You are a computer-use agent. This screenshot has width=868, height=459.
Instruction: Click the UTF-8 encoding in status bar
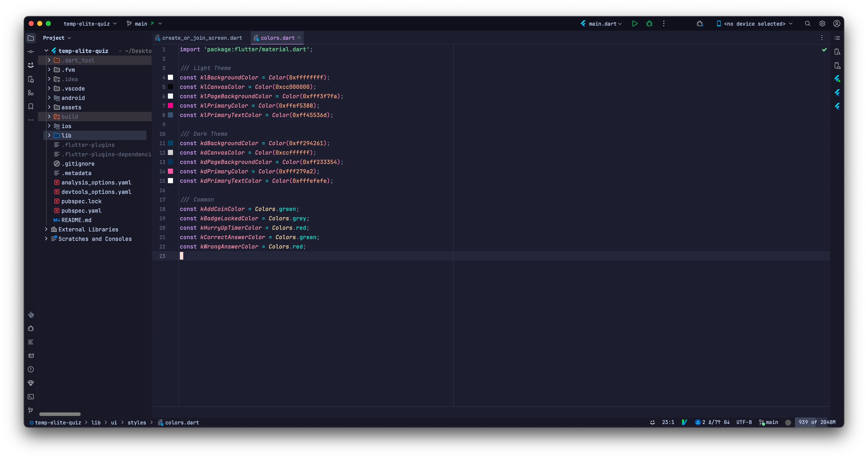coord(744,422)
